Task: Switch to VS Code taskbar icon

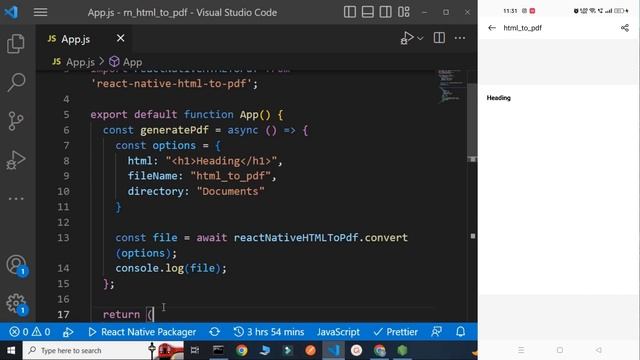Action: pos(333,351)
